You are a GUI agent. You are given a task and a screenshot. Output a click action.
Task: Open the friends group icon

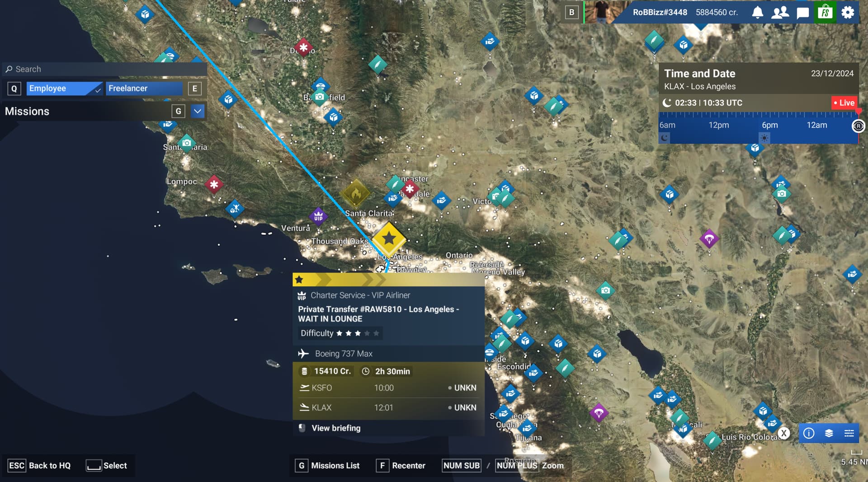780,12
